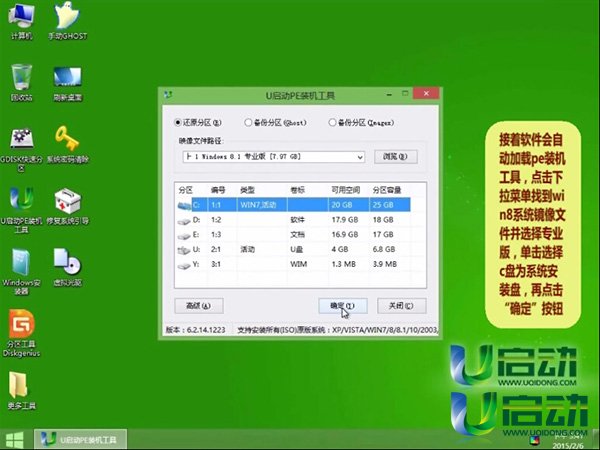The image size is (600, 450).
Task: Click the 类型 column header
Action: (x=247, y=190)
